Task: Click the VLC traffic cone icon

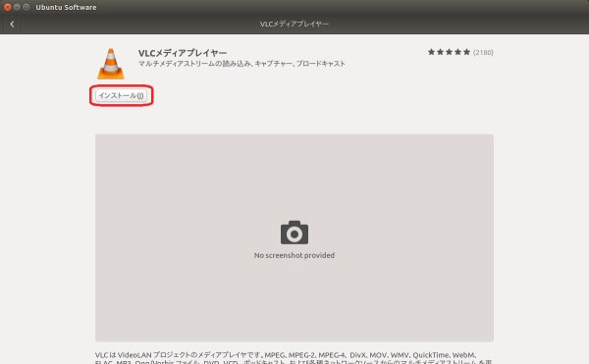Action: click(111, 64)
